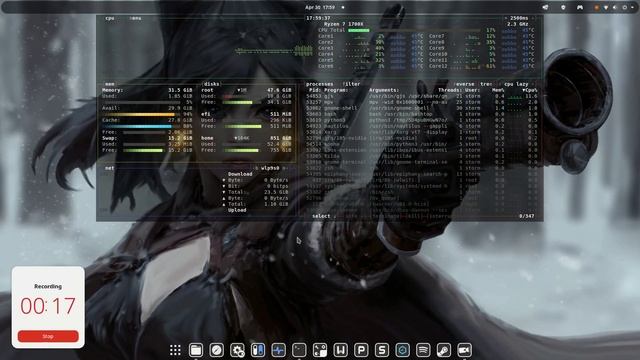Screen dimensions: 640x360
Task: Launch the compass web browser in dock
Action: (x=216, y=350)
